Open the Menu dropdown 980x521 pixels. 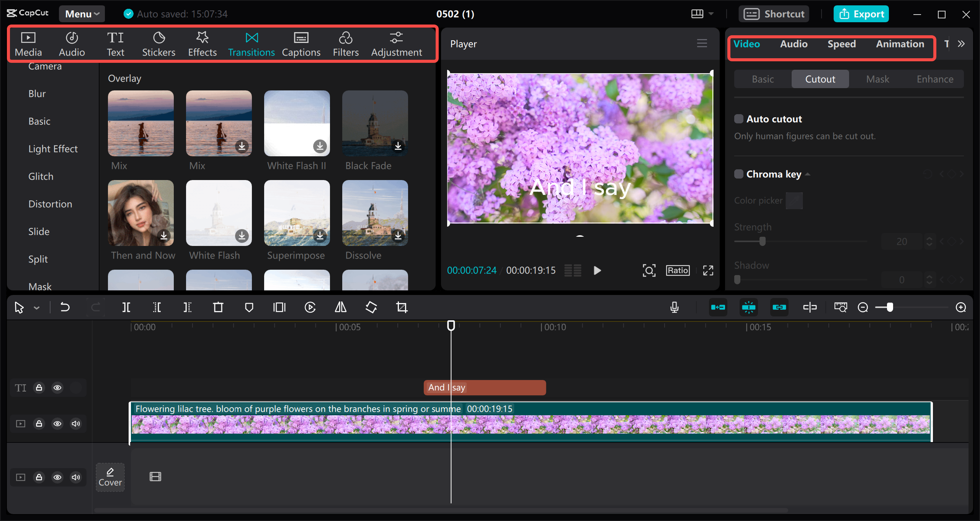point(82,14)
